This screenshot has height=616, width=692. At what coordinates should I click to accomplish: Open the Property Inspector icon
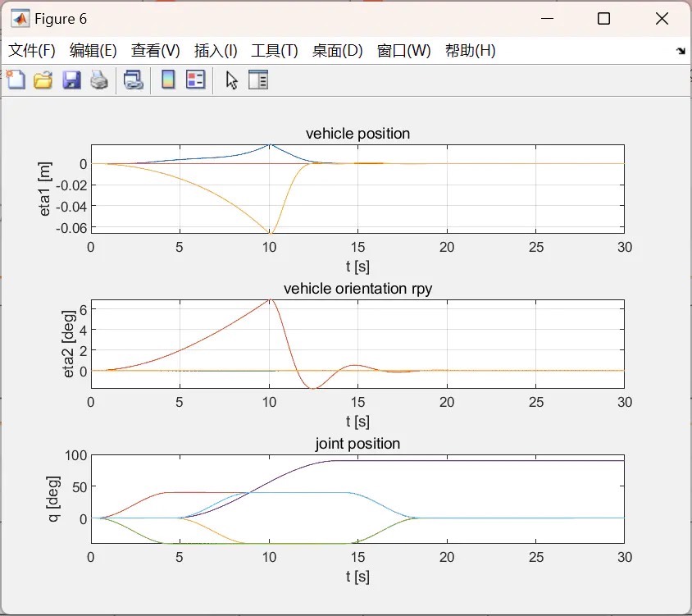(x=258, y=80)
